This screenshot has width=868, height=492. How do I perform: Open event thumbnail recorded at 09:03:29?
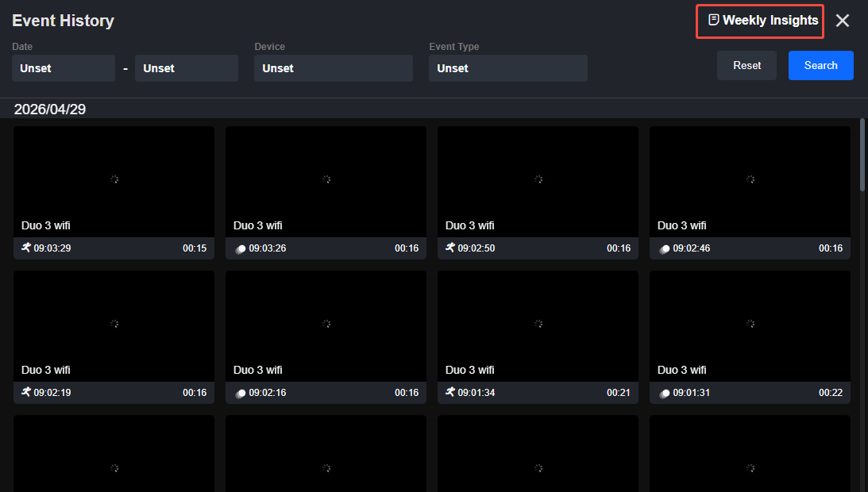coord(114,182)
